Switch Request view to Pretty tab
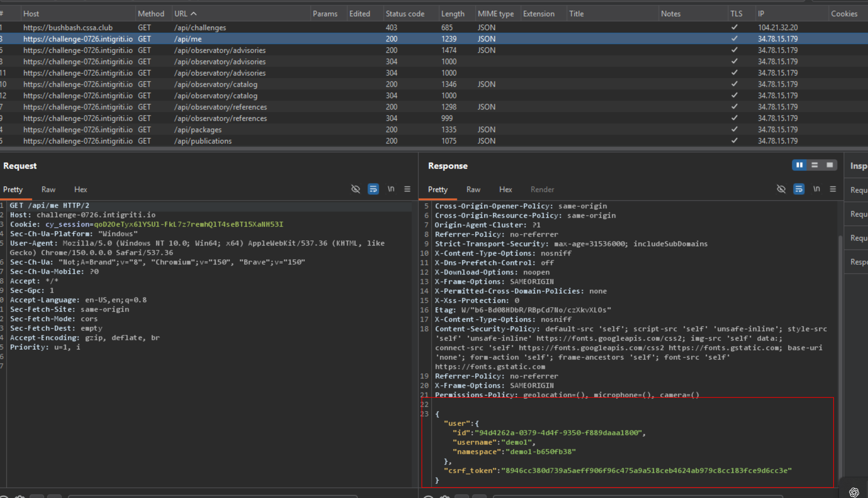The width and height of the screenshot is (868, 498). click(13, 189)
